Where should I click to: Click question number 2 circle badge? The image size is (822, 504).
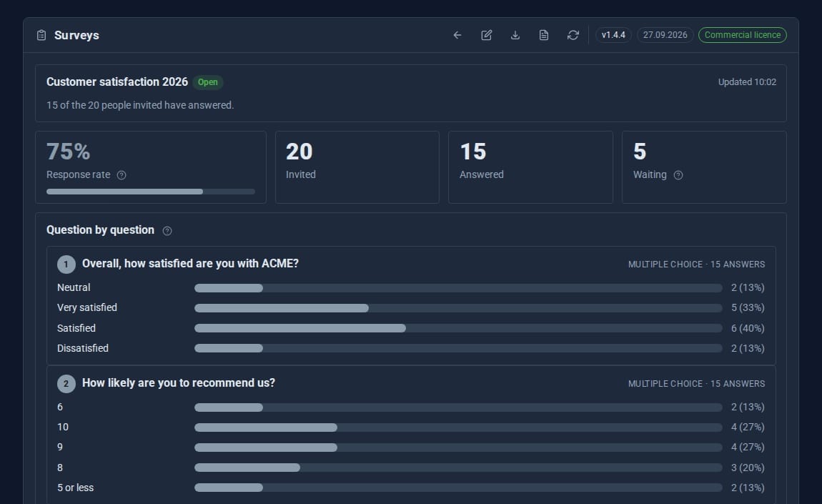[66, 384]
